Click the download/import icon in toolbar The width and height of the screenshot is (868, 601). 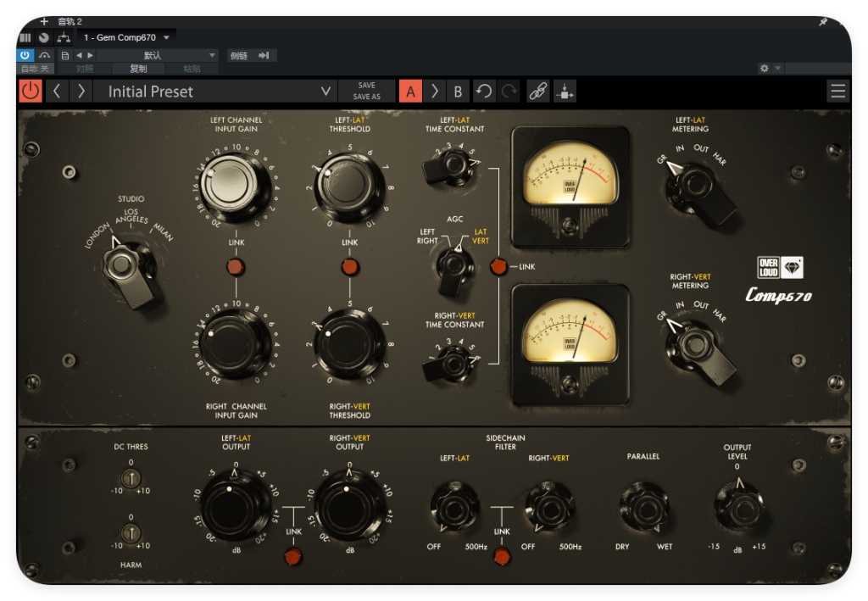click(565, 92)
